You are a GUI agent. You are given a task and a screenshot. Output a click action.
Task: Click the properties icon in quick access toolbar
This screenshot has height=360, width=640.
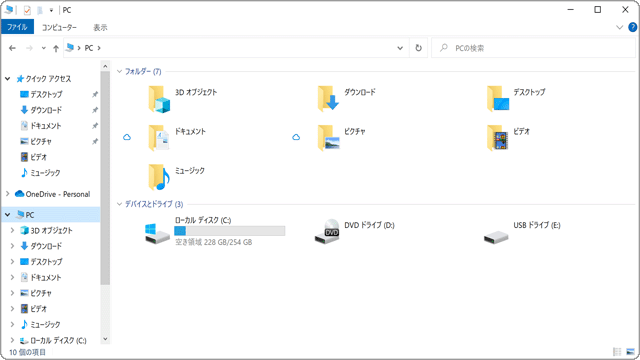point(27,10)
